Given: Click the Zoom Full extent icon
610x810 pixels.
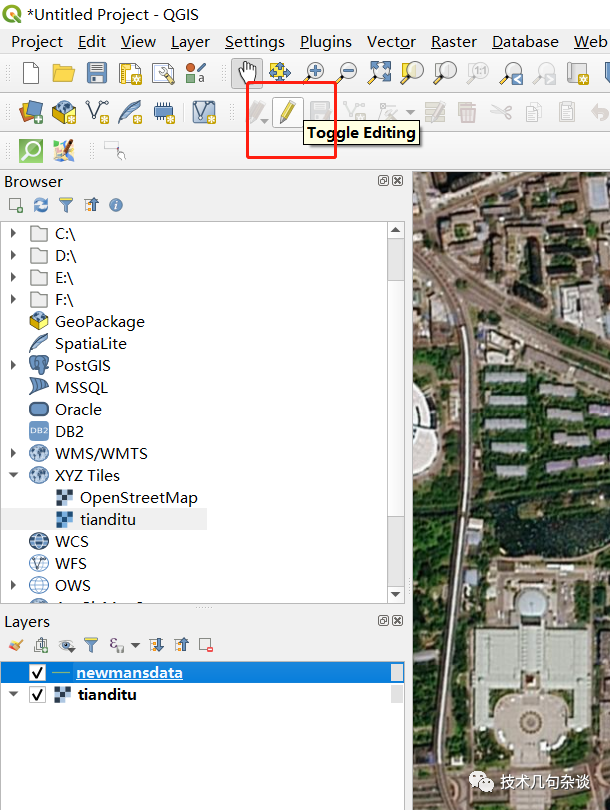Looking at the screenshot, I should [380, 73].
